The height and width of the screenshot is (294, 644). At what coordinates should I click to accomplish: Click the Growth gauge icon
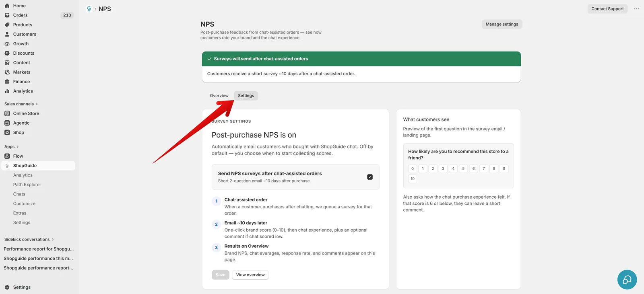(7, 44)
